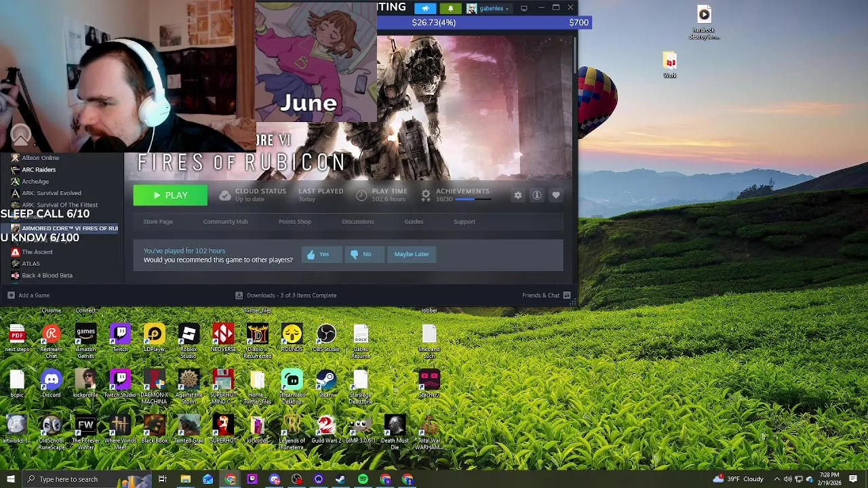
Task: Open the Windows notification center icon
Action: click(x=853, y=479)
